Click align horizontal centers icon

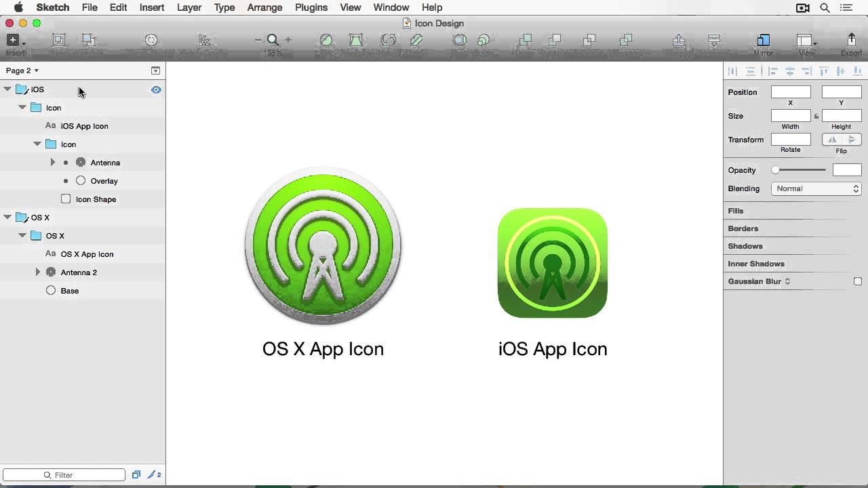point(790,70)
